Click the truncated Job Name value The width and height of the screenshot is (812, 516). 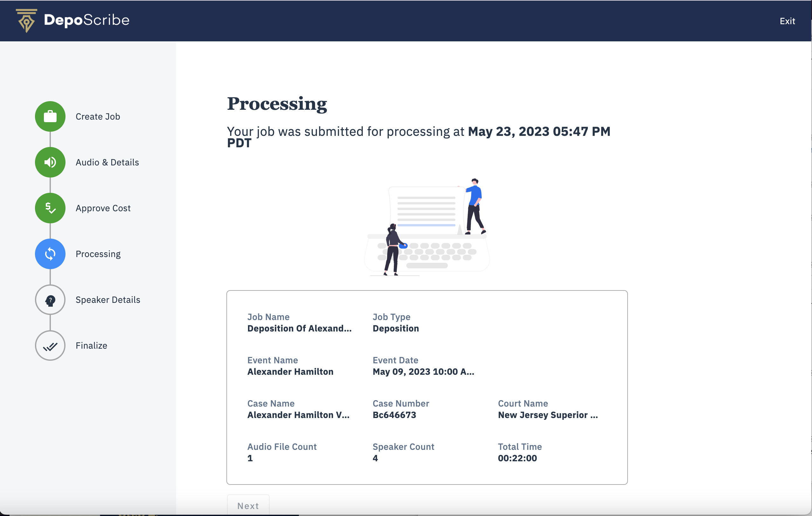pos(299,328)
